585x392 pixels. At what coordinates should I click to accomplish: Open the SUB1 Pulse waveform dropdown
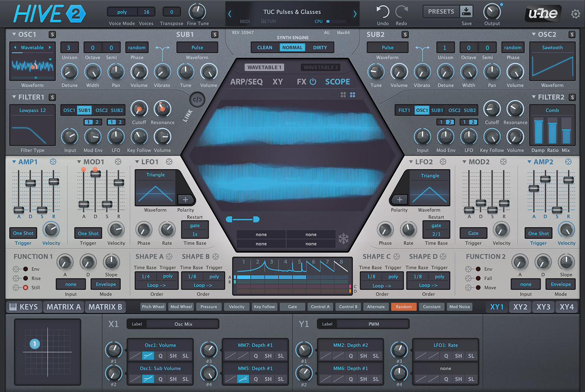(197, 48)
